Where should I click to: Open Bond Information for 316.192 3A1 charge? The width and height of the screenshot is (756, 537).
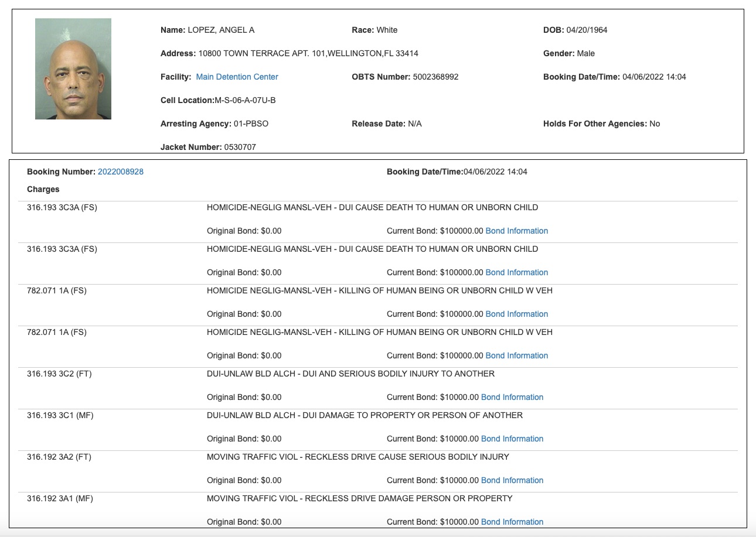click(x=512, y=522)
